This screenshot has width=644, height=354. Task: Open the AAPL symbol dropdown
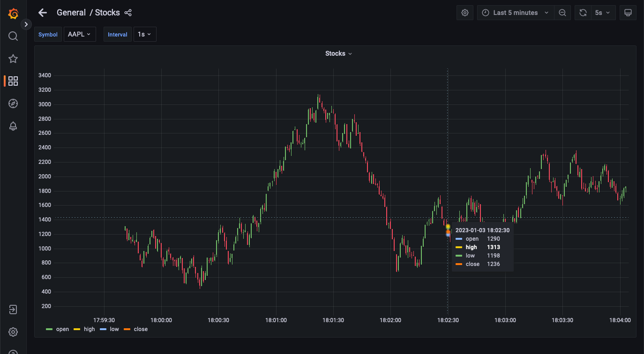point(79,34)
